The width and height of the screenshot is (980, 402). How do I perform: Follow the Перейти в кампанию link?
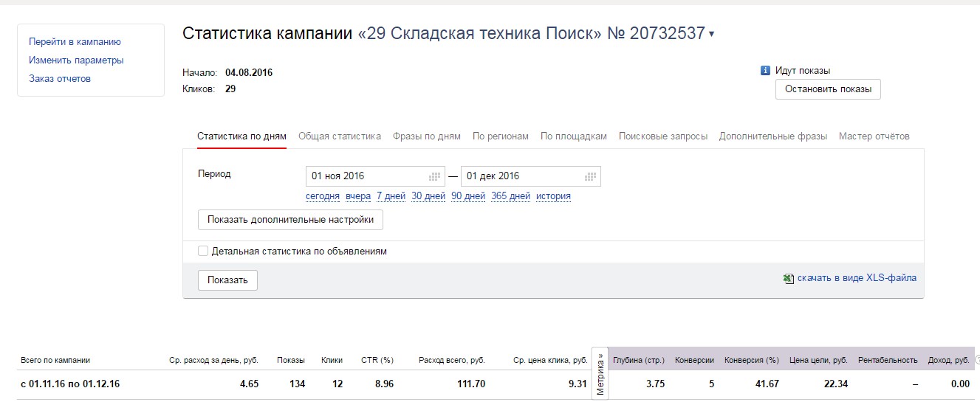tap(75, 42)
